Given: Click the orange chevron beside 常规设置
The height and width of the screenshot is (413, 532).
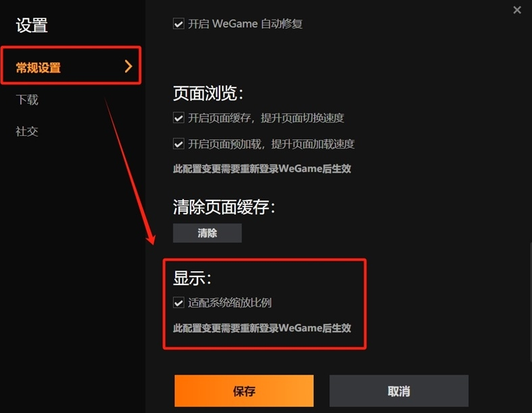Looking at the screenshot, I should pyautogui.click(x=128, y=66).
